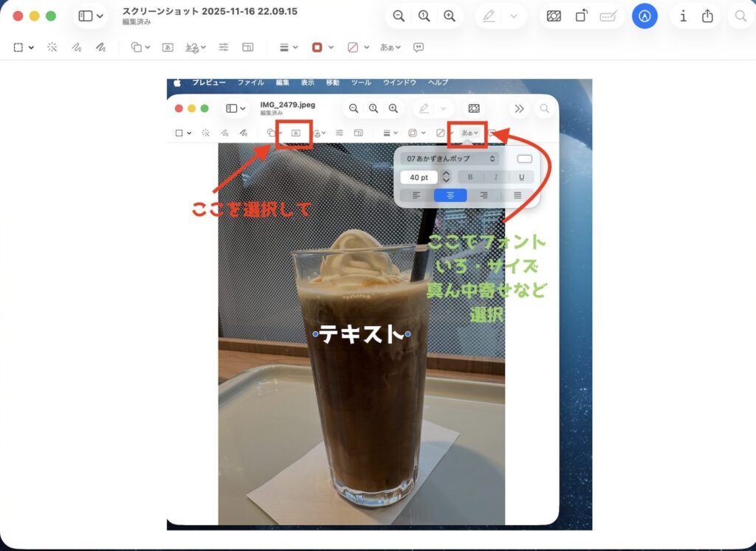The width and height of the screenshot is (756, 551).
Task: Expand the Shapes tool dropdown
Action: 140,47
